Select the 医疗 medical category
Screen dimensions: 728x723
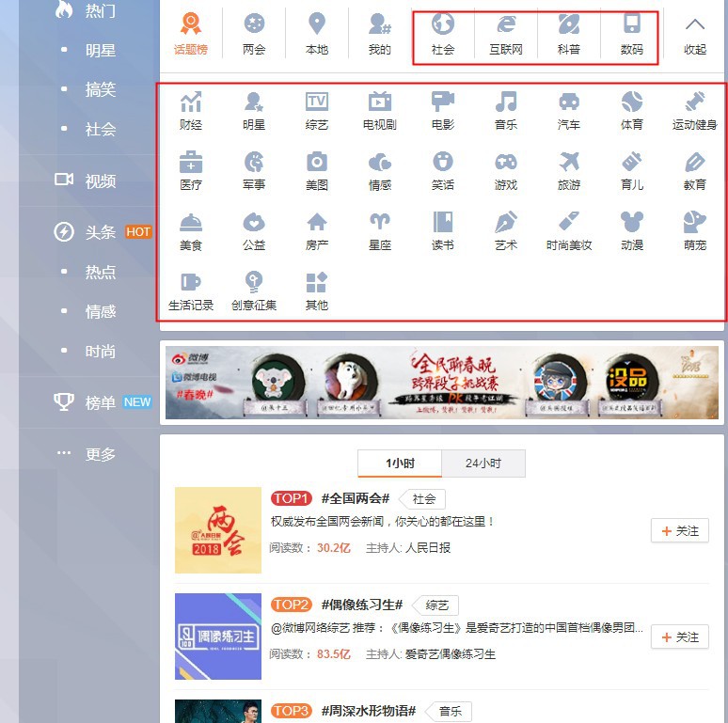(191, 171)
